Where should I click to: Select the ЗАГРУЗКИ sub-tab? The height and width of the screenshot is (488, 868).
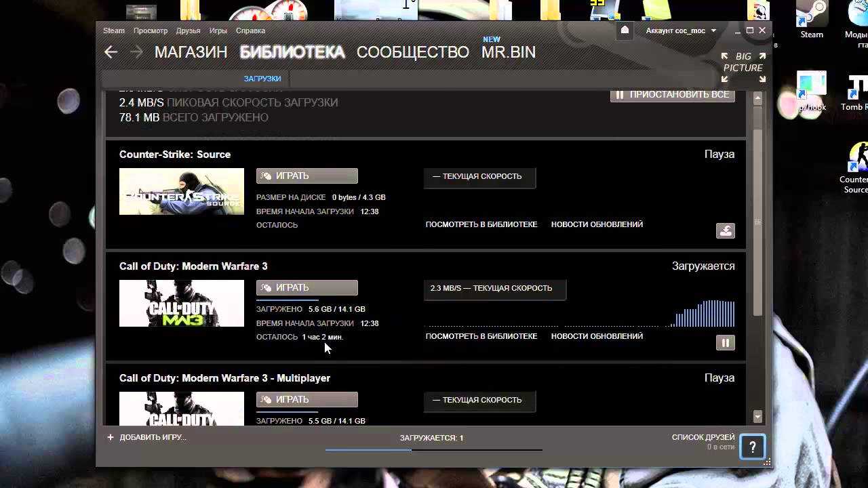pos(262,79)
